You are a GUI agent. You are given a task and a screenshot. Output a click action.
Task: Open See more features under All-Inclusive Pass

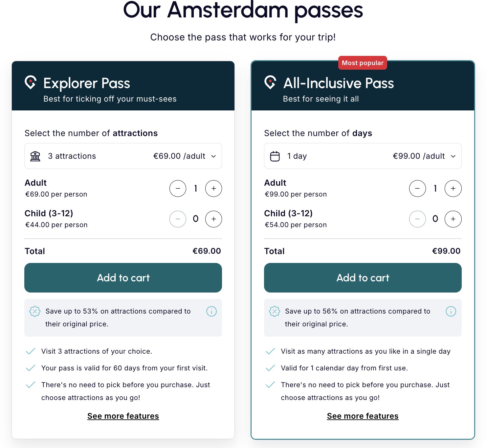click(362, 416)
